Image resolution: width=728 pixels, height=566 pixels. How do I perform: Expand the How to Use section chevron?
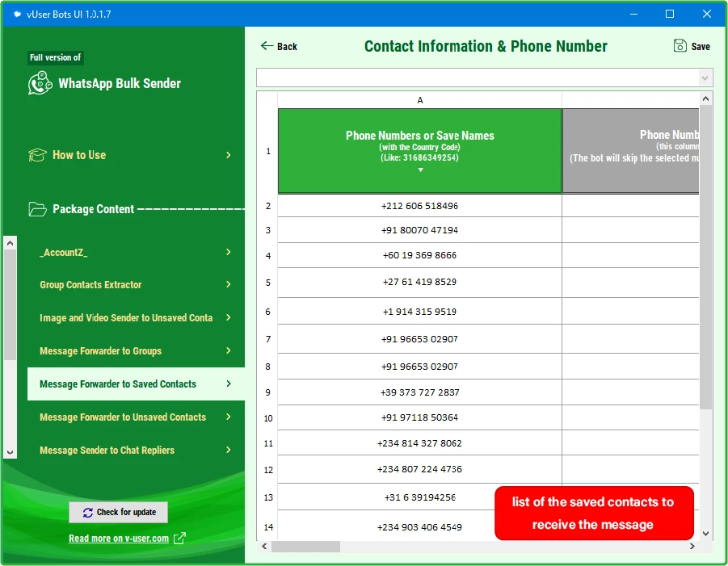(x=228, y=155)
